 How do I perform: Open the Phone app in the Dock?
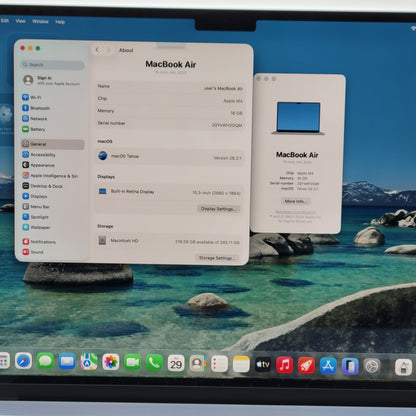coord(154,363)
